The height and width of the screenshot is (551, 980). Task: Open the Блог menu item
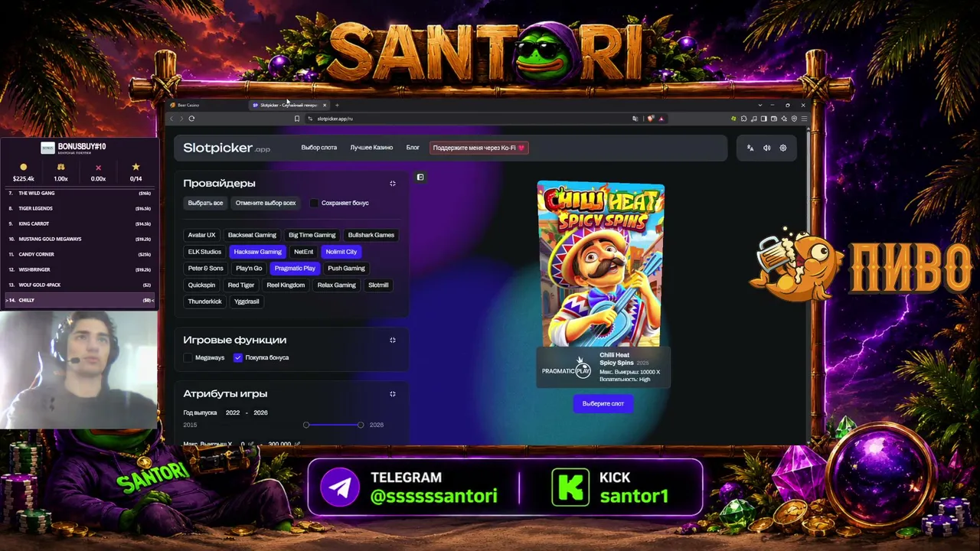point(413,148)
